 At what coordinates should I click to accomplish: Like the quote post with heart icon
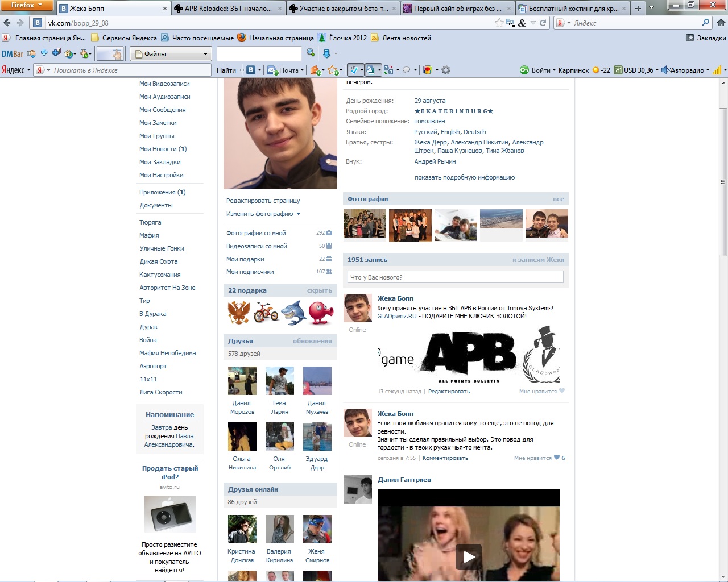point(556,458)
